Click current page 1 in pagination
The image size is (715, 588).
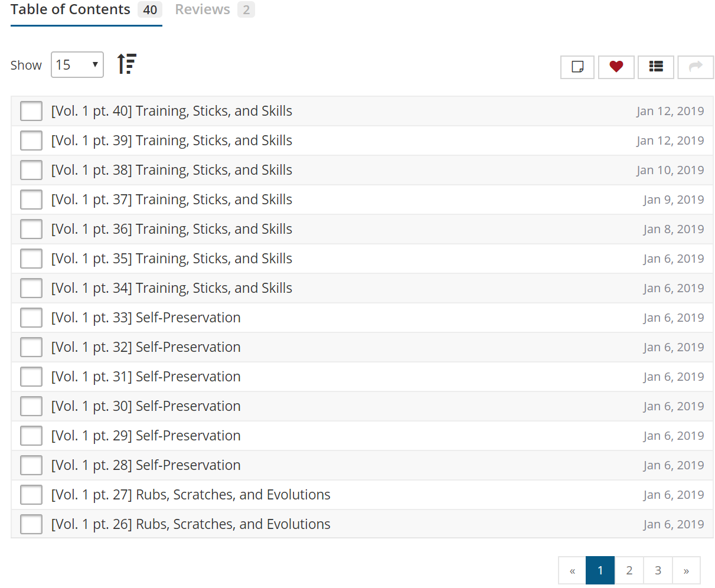[600, 570]
